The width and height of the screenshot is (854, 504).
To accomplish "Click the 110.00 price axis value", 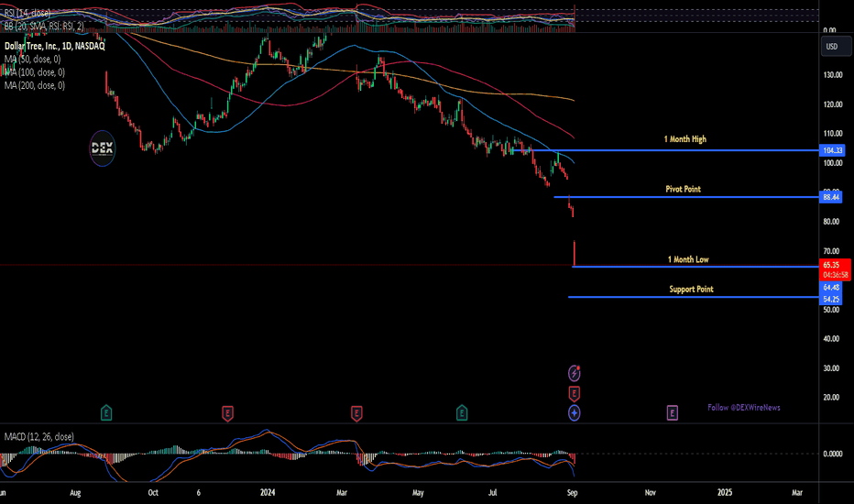I will [x=833, y=134].
